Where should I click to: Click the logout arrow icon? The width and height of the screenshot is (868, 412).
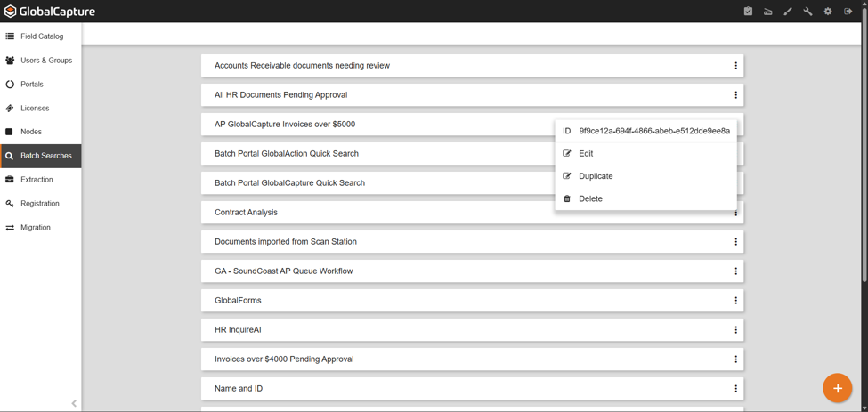click(x=848, y=11)
